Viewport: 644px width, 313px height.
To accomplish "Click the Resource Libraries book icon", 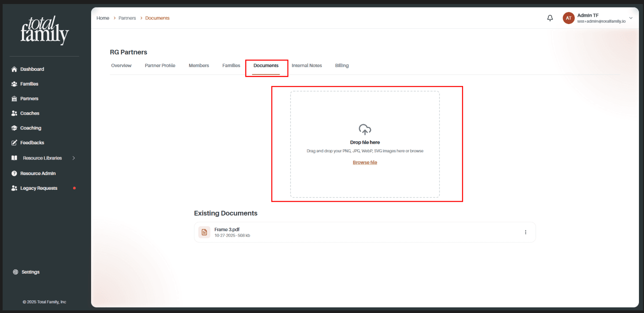I will tap(14, 158).
